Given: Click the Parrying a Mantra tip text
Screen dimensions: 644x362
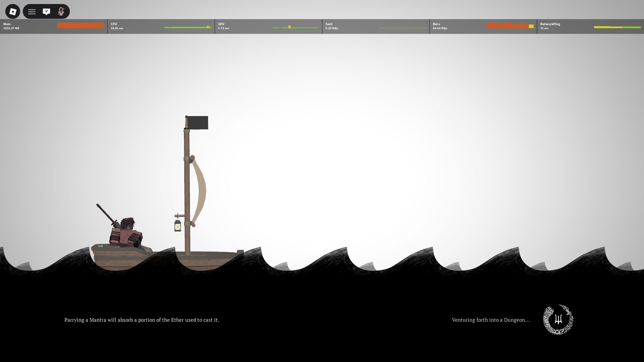Looking at the screenshot, I should [142, 320].
